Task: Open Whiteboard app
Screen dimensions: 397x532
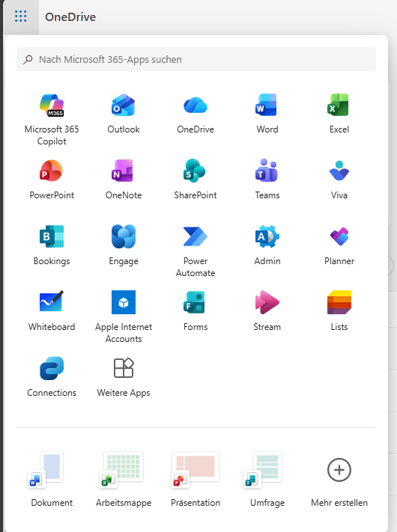Action: (x=52, y=311)
